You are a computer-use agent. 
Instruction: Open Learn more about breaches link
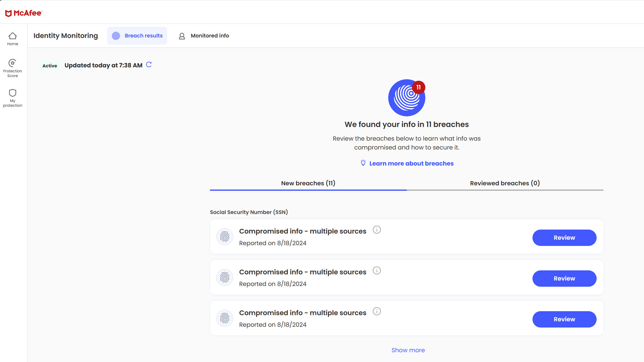pos(411,163)
